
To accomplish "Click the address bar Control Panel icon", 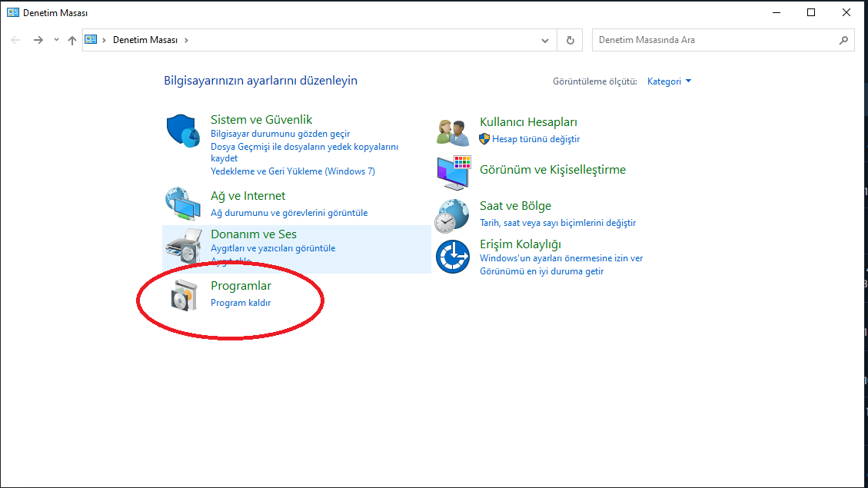I will tap(91, 40).
